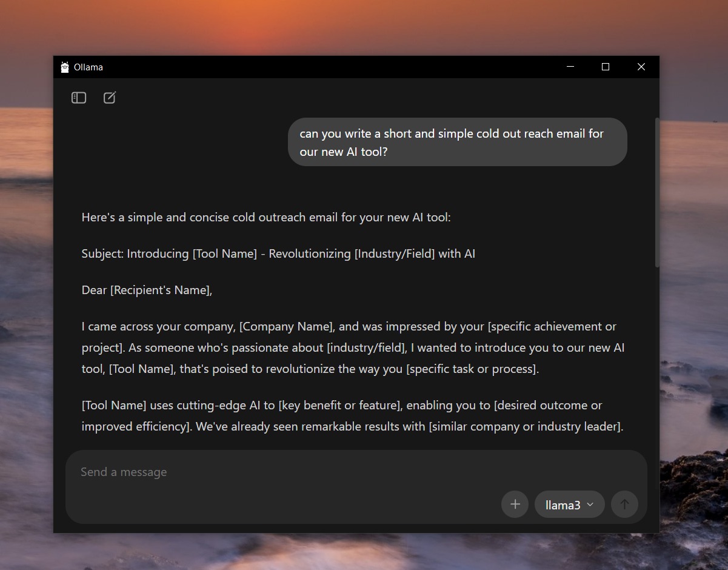Click the Ollama llama logo in the title bar

tap(65, 67)
